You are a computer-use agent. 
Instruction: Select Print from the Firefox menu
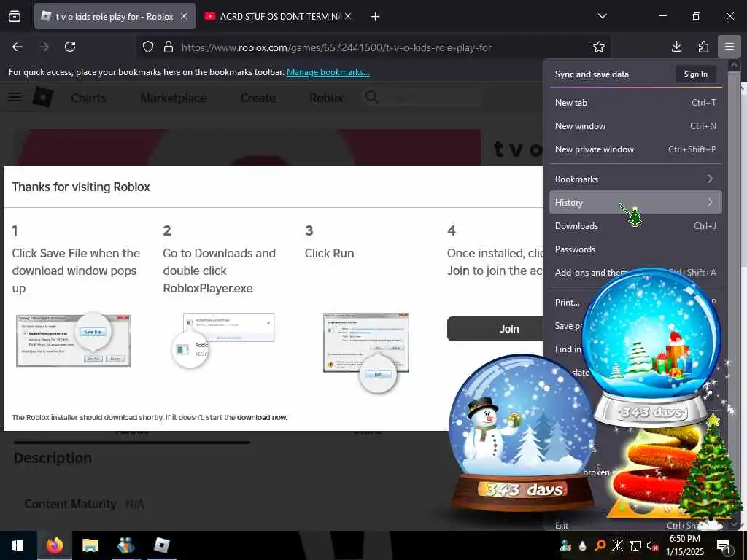pos(568,303)
